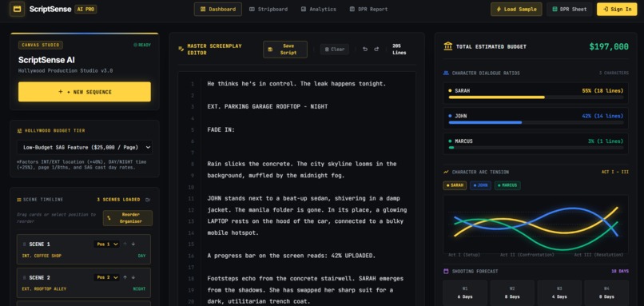Click the INT. COFFEE SHOP scene label
This screenshot has height=306, width=644.
pos(42,256)
